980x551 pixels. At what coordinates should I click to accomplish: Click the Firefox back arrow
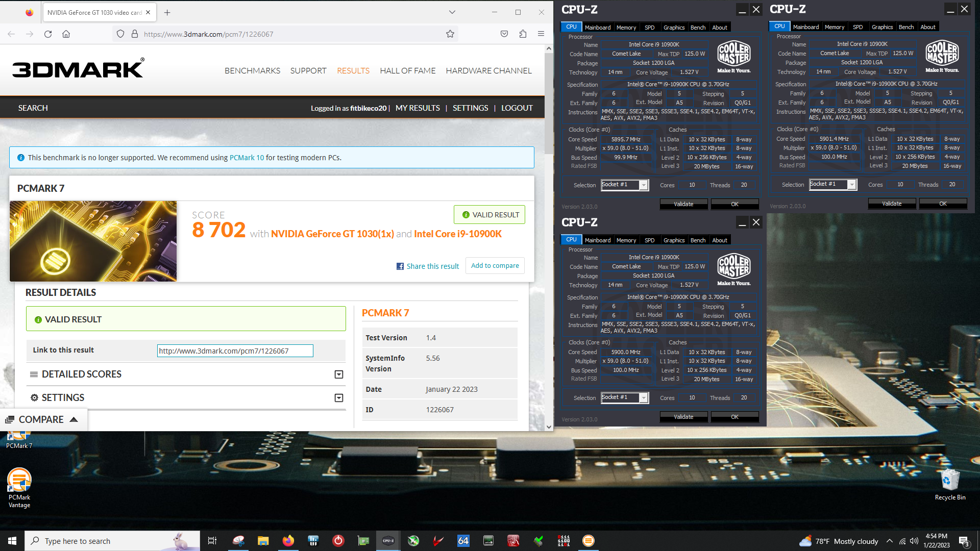(x=11, y=34)
